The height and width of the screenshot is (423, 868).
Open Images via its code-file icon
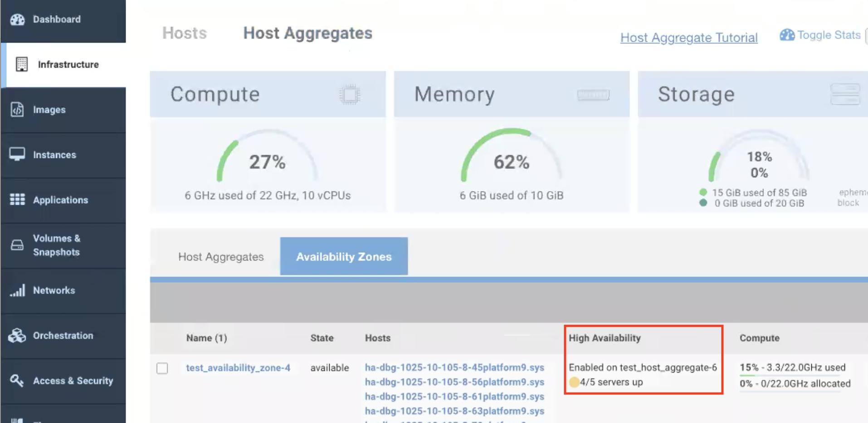pos(17,109)
